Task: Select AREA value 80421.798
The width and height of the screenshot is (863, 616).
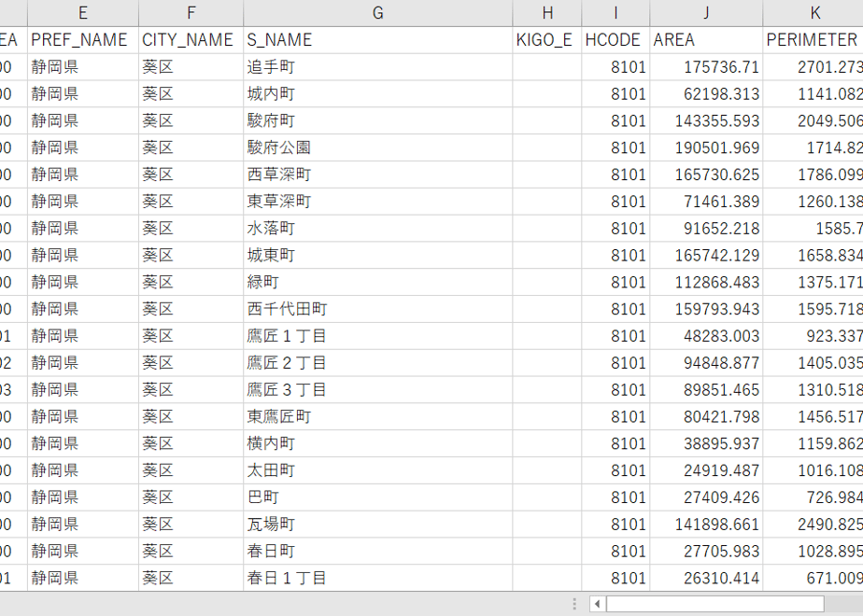Action: tap(706, 417)
